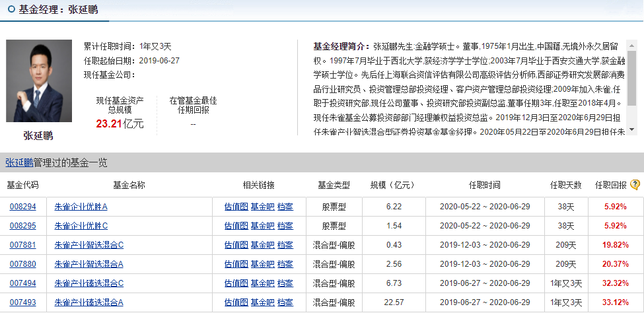Open 基金吧 for 朱雀产业臻选混合C
This screenshot has width=644, height=313.
[x=262, y=283]
